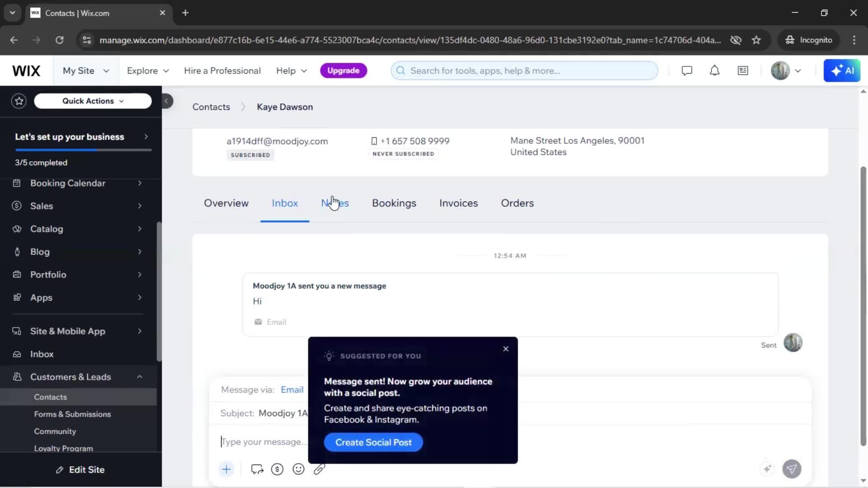868x488 pixels.
Task: Expand the Catalog submenu chevron
Action: click(140, 229)
